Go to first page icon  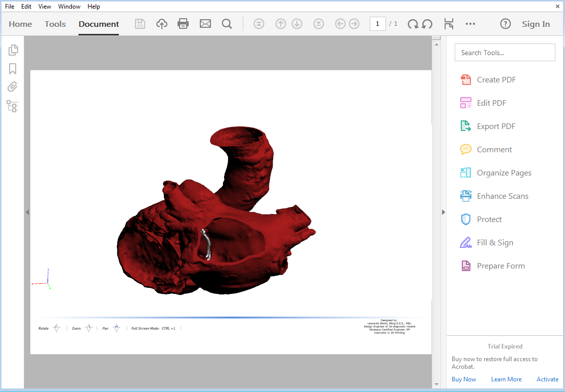(x=258, y=24)
